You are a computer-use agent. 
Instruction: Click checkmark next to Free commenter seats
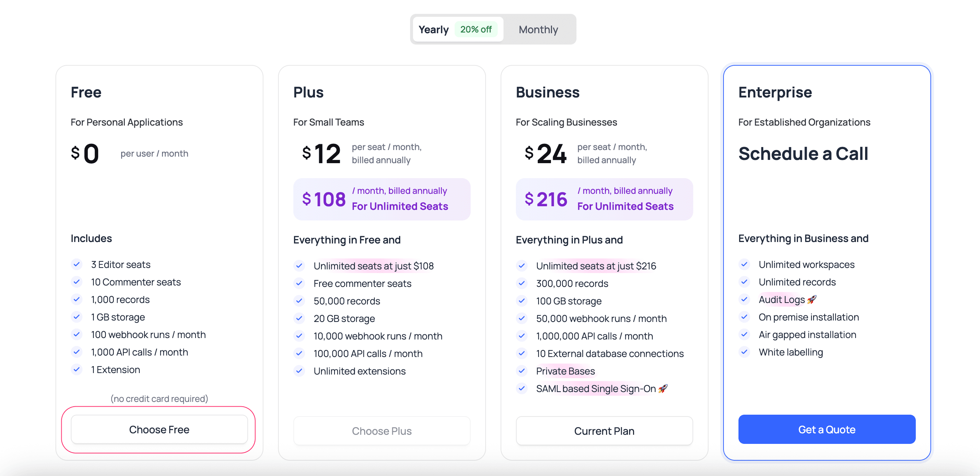(299, 283)
